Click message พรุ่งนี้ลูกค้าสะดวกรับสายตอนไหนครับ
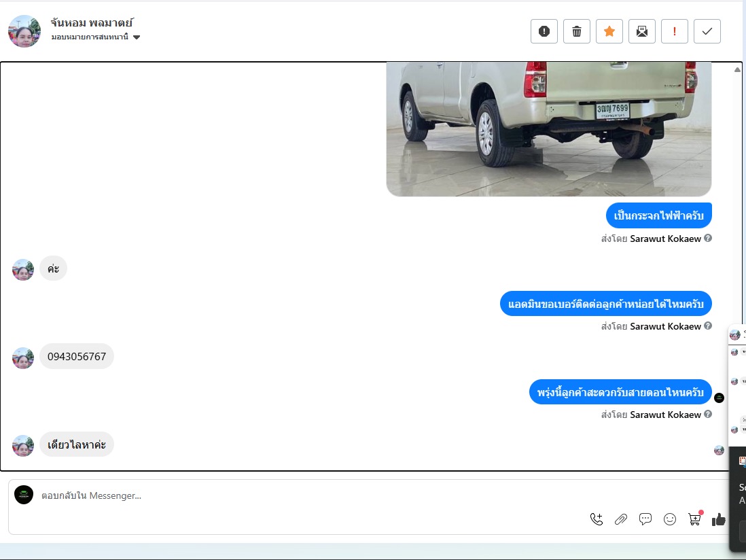Viewport: 746px width, 560px height. point(620,392)
